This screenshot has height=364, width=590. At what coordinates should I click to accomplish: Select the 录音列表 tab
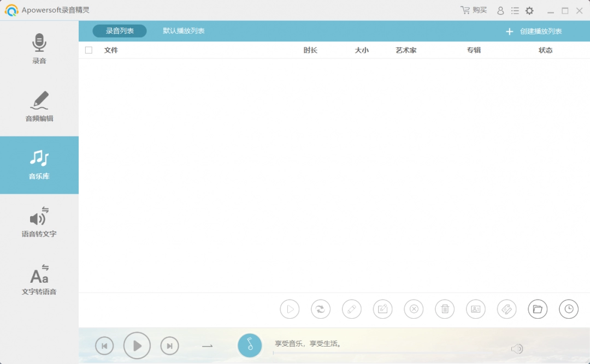(119, 31)
